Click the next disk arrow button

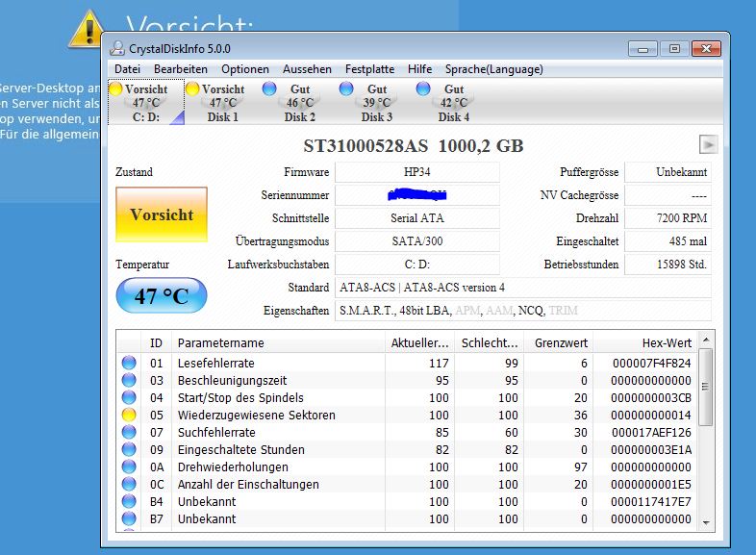point(708,144)
